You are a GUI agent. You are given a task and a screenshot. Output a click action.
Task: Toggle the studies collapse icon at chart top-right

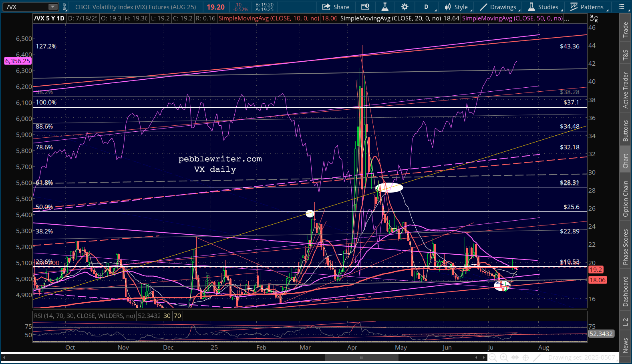click(594, 18)
